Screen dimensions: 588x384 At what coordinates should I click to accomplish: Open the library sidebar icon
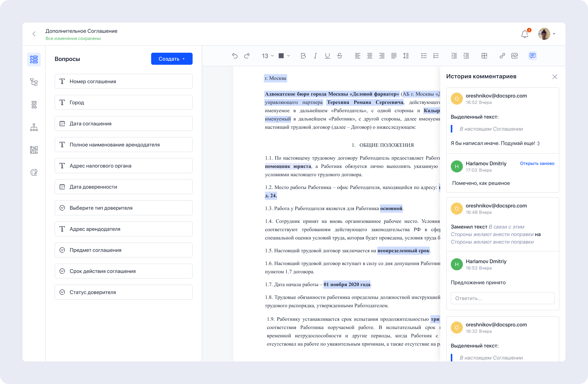click(34, 150)
